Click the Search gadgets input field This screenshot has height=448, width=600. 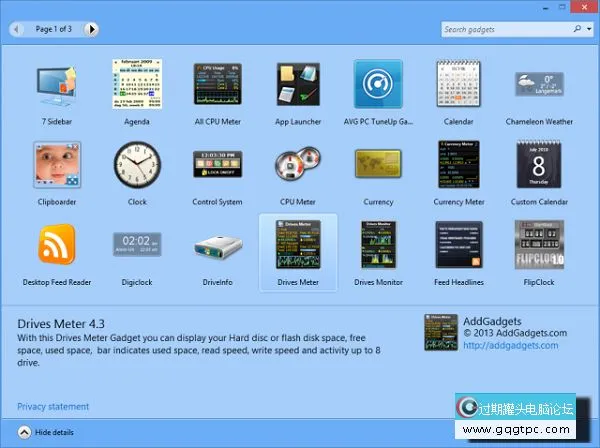502,30
